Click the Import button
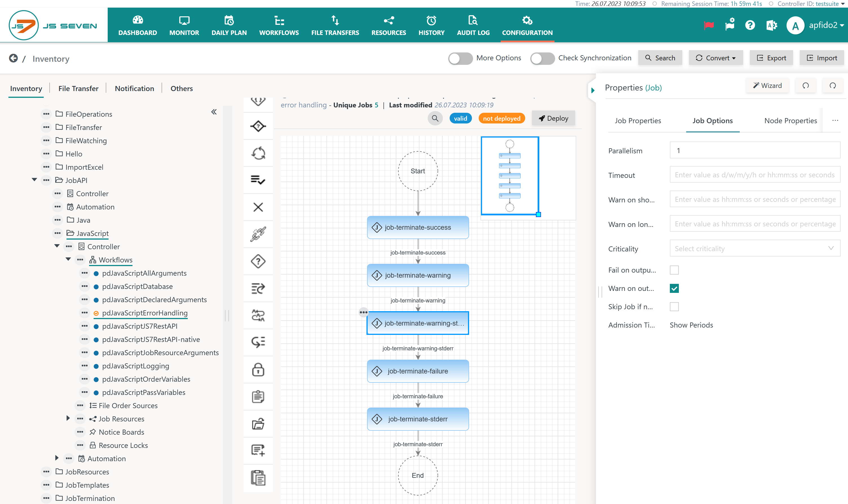The height and width of the screenshot is (504, 848). point(821,58)
